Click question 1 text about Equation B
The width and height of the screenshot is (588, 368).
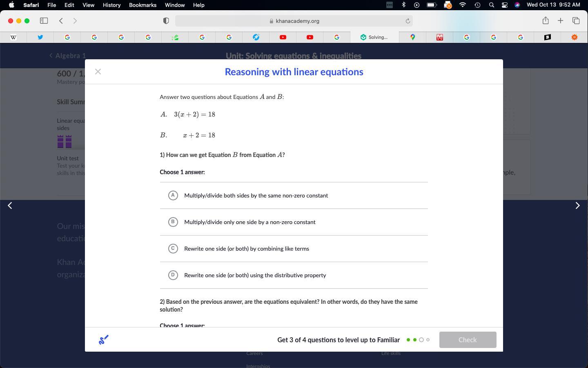222,155
